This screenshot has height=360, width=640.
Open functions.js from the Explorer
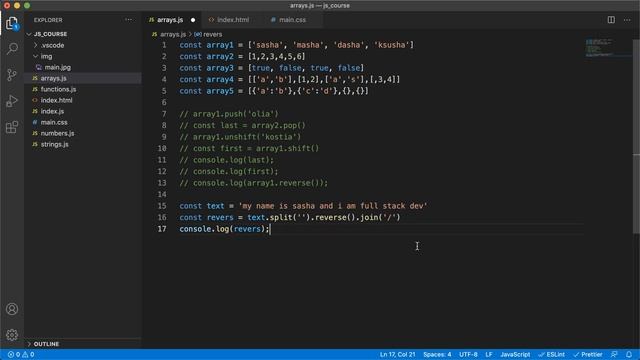pos(83,89)
